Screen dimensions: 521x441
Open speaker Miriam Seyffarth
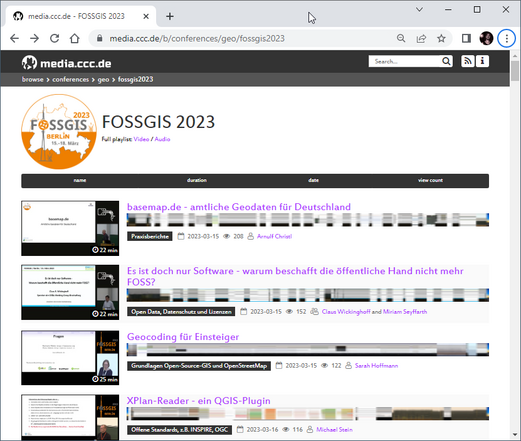click(405, 312)
